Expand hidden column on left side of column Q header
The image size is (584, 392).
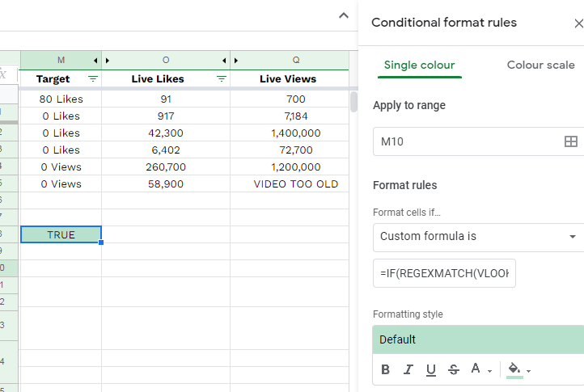(x=235, y=61)
